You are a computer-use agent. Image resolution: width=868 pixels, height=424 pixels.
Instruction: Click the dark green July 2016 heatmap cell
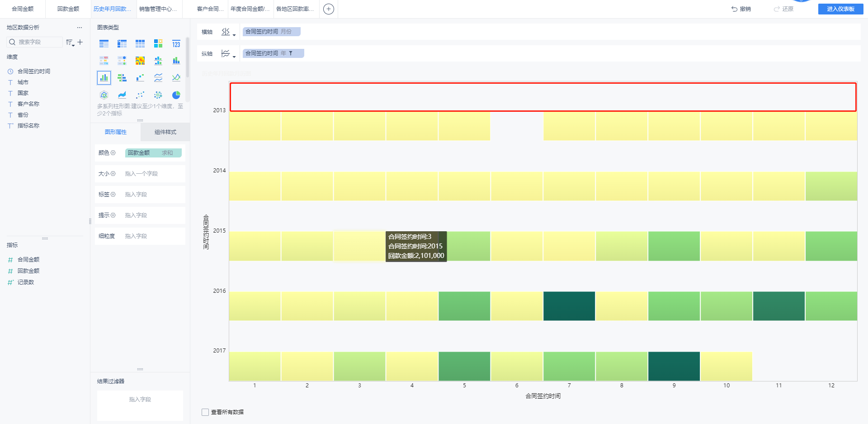[569, 306]
